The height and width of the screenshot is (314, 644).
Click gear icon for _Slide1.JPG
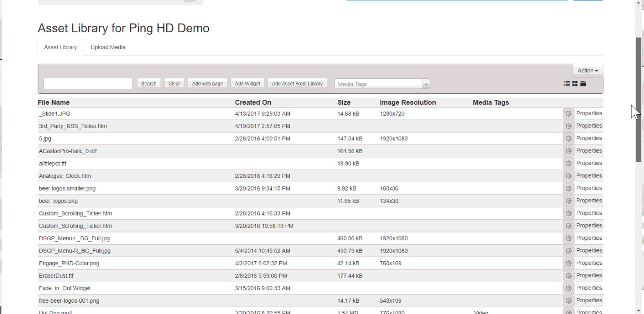point(569,114)
